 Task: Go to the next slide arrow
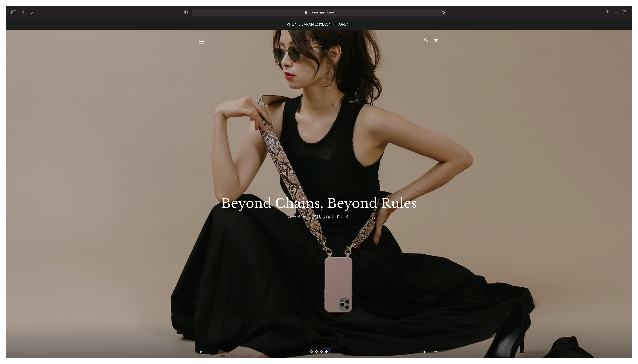435,352
